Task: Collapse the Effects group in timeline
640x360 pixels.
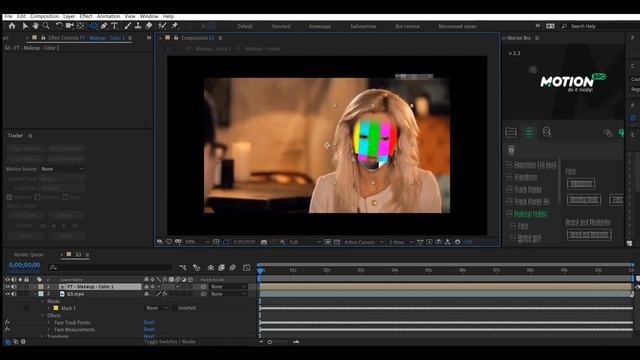Action: (43, 316)
